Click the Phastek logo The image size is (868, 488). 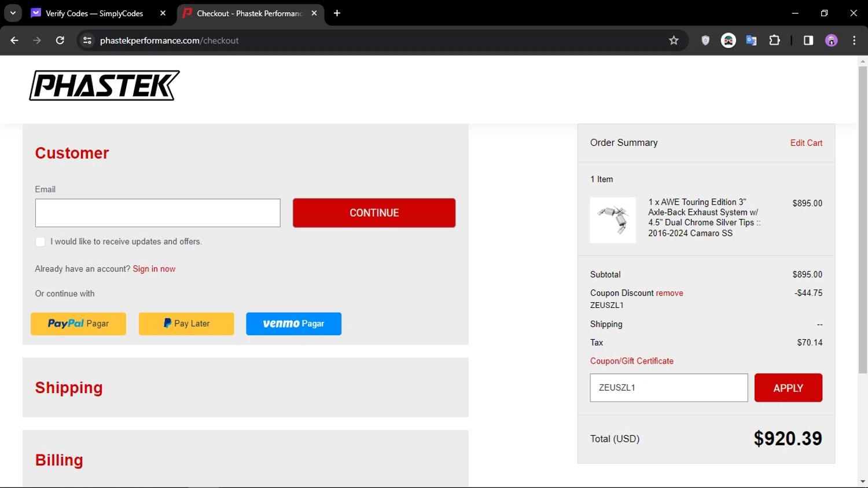[105, 86]
